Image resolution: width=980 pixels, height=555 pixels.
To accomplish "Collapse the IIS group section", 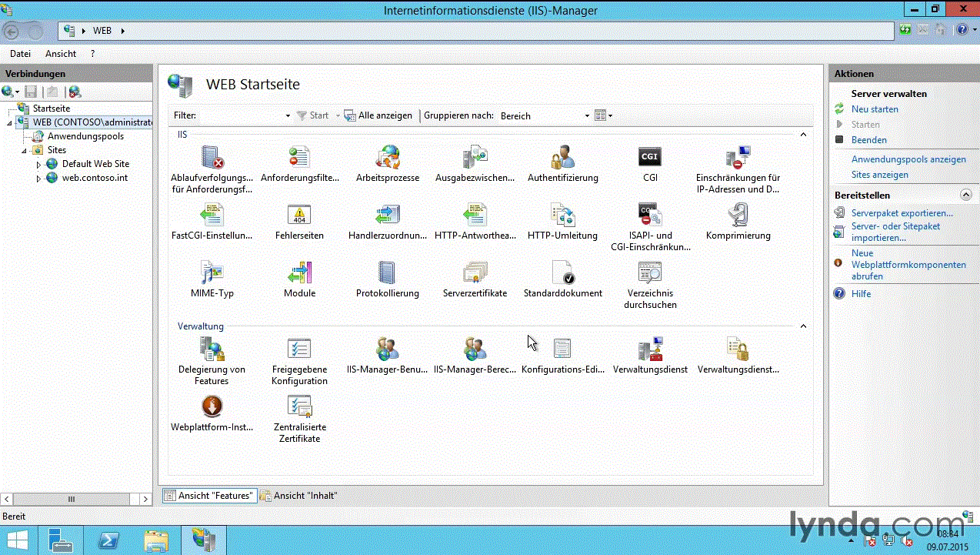I will point(803,135).
